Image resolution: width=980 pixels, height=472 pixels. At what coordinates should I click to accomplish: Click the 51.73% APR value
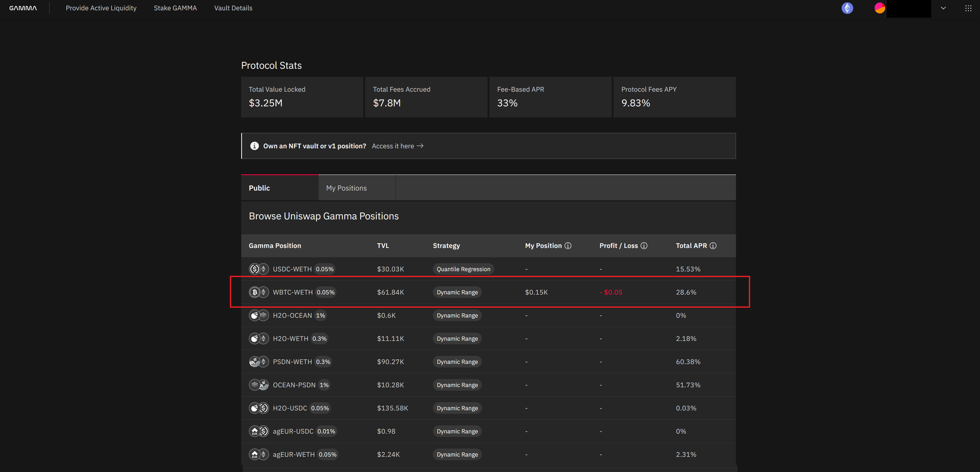[x=688, y=385]
